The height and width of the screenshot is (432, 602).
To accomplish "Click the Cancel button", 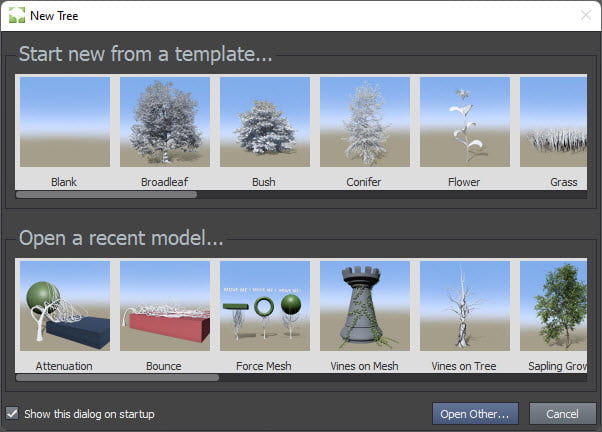I will click(x=562, y=414).
